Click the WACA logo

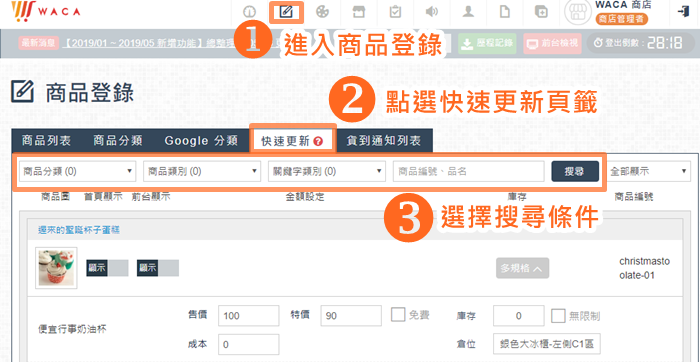click(x=46, y=12)
